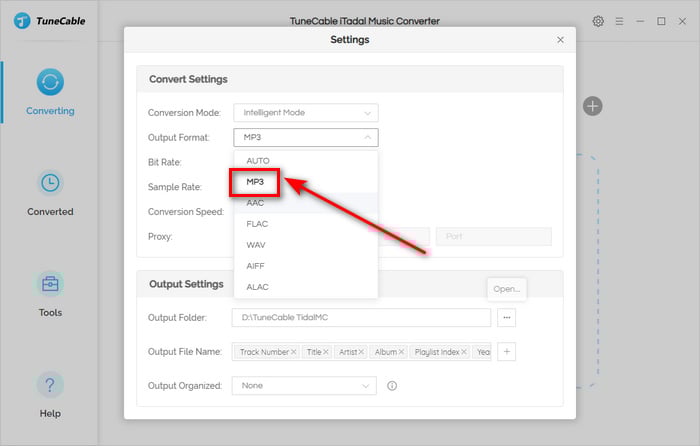The image size is (700, 446).
Task: Expand the Output Organized dropdown
Action: [x=304, y=386]
